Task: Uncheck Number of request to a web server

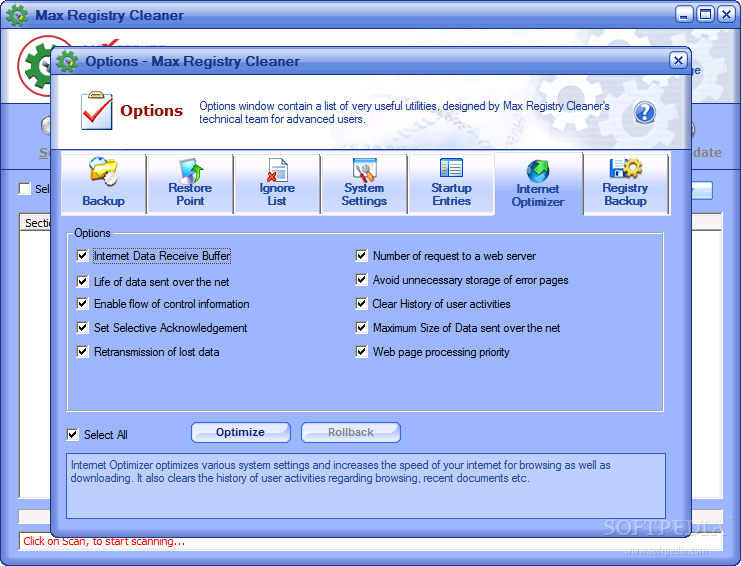Action: click(x=362, y=256)
